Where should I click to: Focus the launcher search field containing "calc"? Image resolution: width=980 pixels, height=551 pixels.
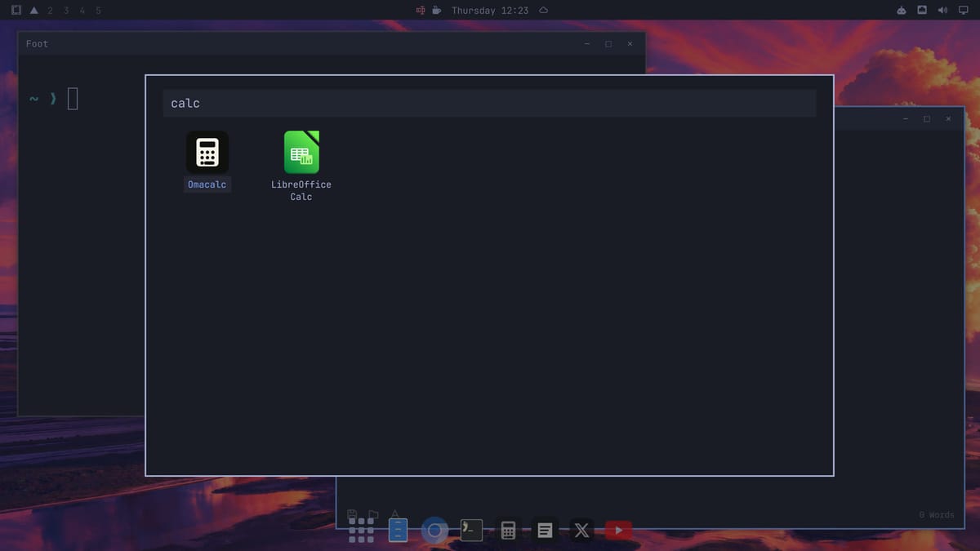[x=489, y=104]
